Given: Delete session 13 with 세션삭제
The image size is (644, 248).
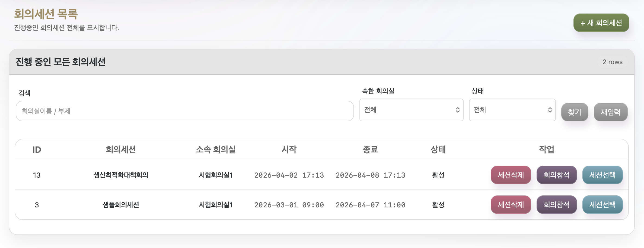Looking at the screenshot, I should click(511, 175).
